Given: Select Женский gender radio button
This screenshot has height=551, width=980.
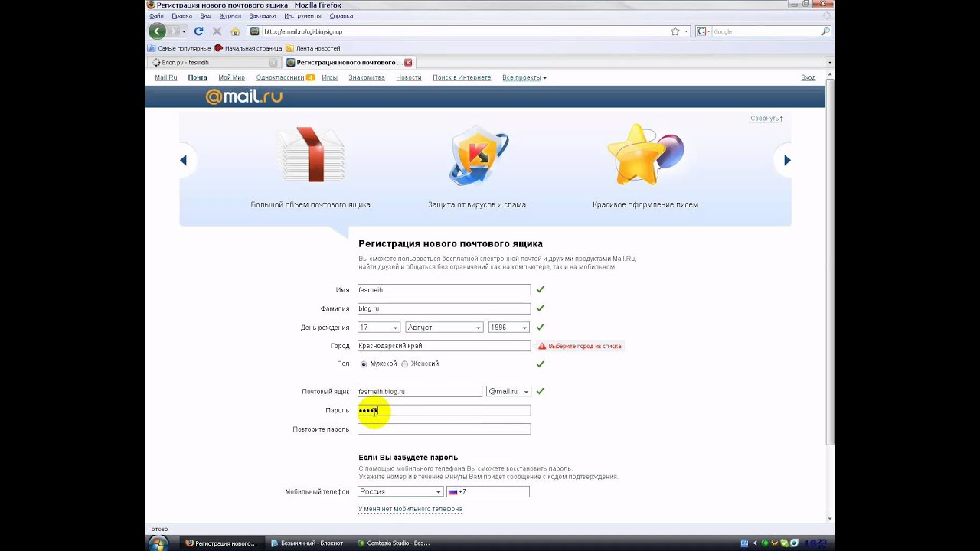Looking at the screenshot, I should point(405,364).
